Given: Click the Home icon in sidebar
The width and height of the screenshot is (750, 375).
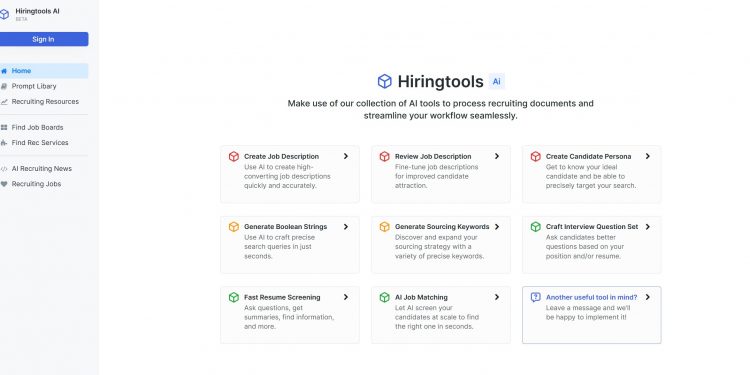Looking at the screenshot, I should 4,71.
